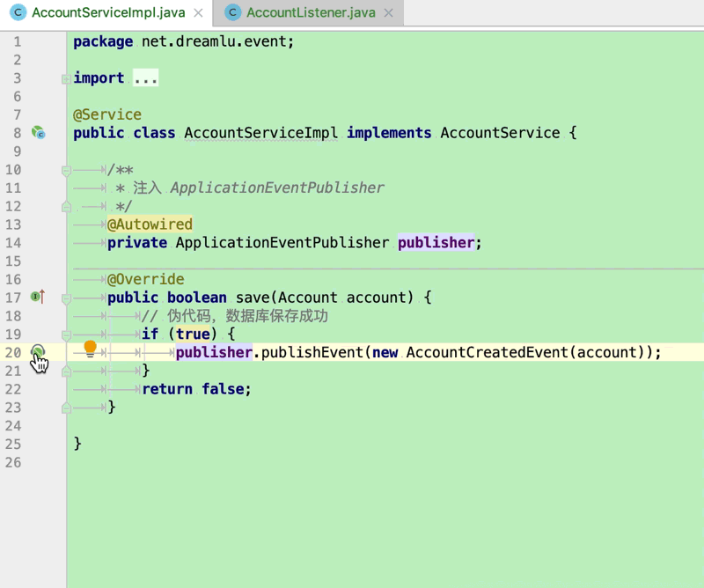Click the true condition on line 19
The height and width of the screenshot is (588, 704).
pyautogui.click(x=193, y=334)
